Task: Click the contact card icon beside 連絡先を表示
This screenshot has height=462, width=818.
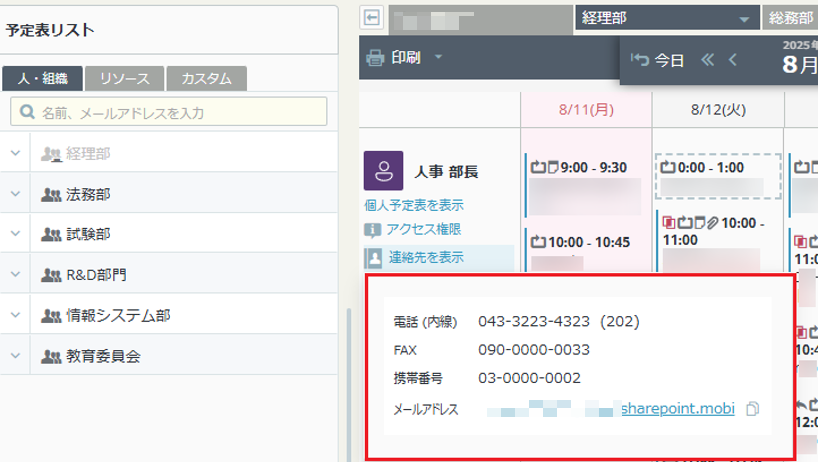Action: point(374,258)
